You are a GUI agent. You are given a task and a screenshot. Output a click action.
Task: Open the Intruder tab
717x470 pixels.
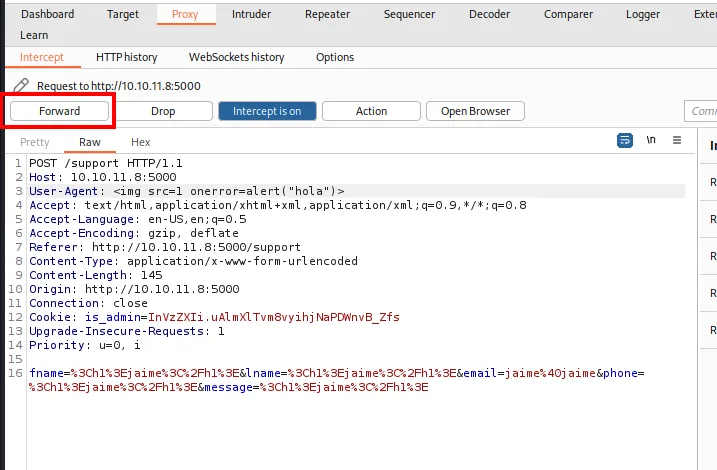(251, 14)
